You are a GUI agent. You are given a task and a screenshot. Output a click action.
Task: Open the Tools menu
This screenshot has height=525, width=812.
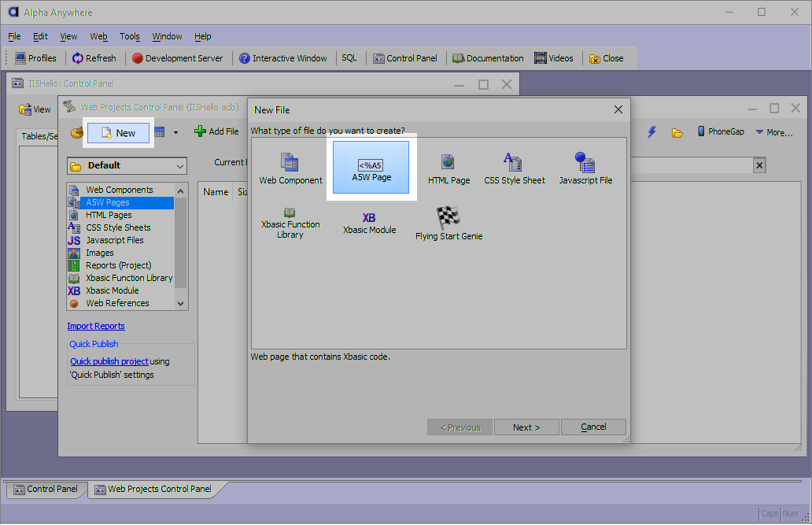130,36
